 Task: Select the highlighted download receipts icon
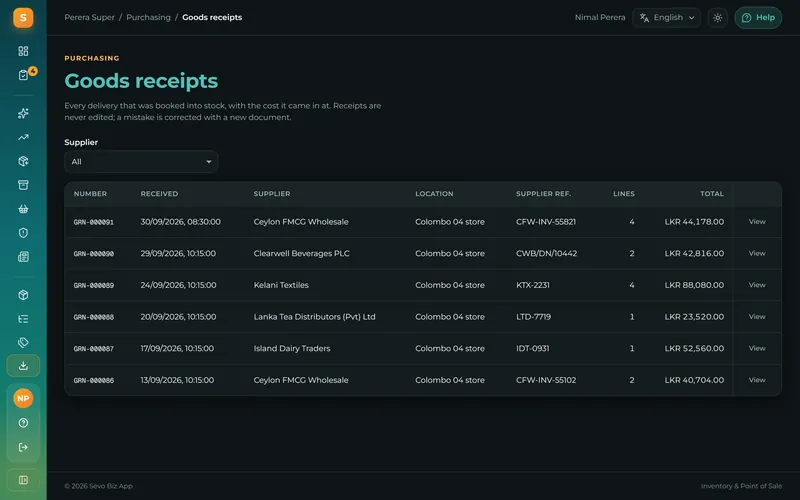23,366
